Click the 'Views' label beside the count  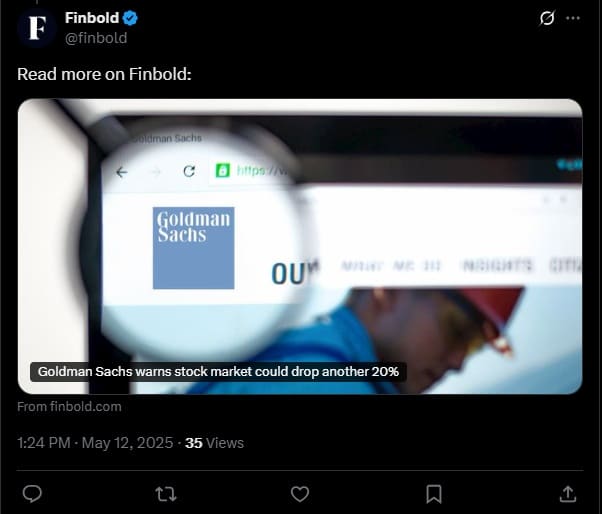[225, 443]
